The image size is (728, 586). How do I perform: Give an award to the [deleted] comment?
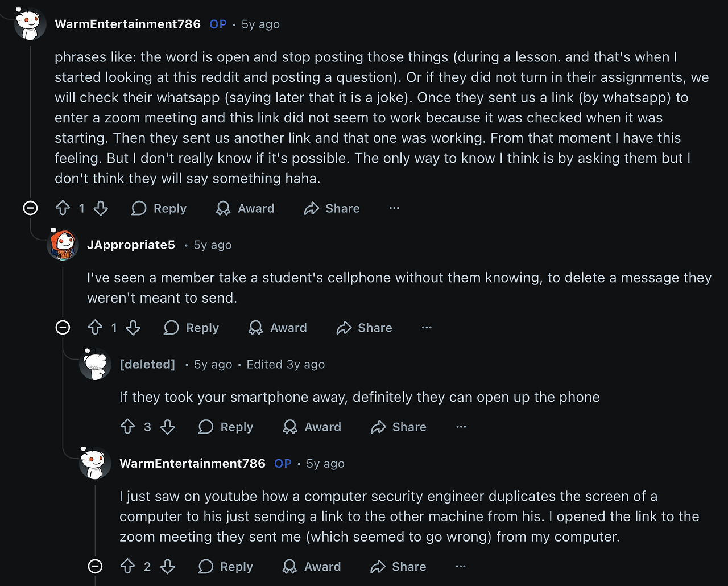312,427
